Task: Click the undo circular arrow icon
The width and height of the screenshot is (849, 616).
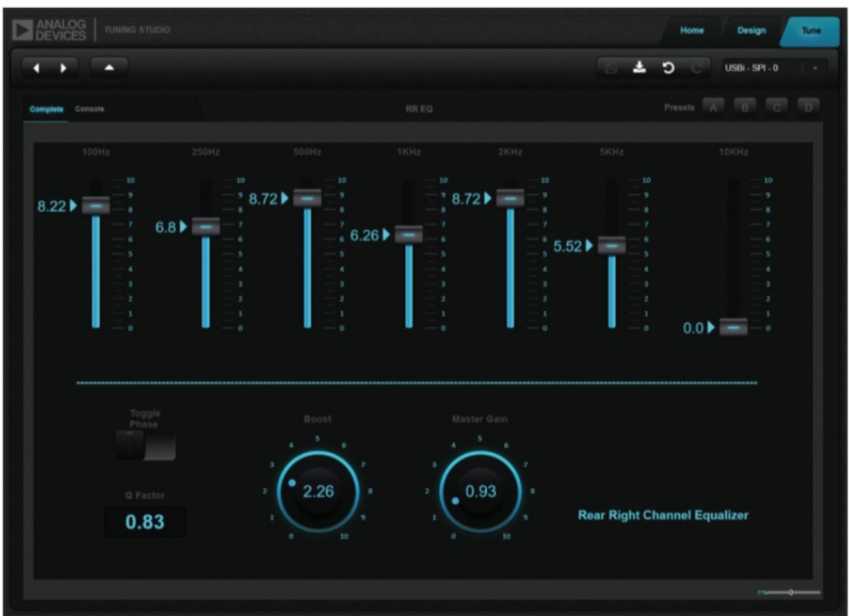Action: [x=668, y=68]
